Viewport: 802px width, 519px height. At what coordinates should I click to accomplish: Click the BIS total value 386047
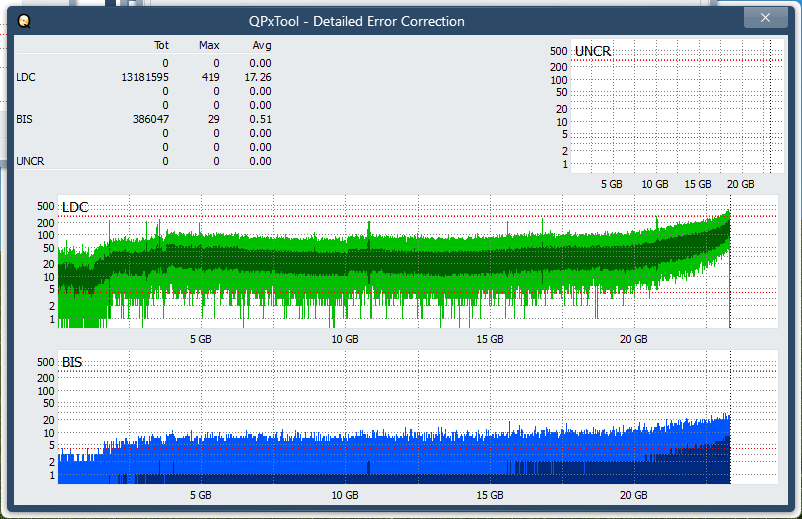pos(151,119)
